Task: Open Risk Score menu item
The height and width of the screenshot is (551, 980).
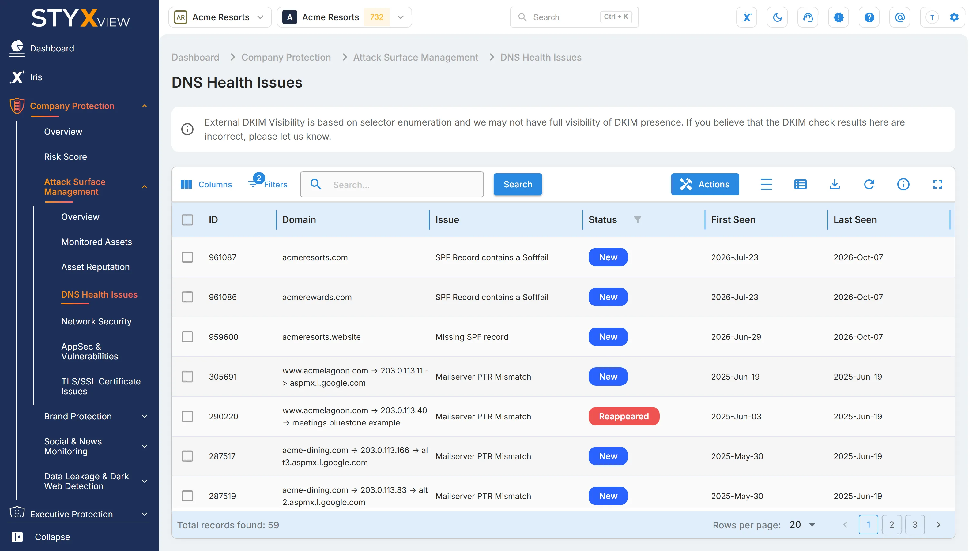Action: pos(66,157)
